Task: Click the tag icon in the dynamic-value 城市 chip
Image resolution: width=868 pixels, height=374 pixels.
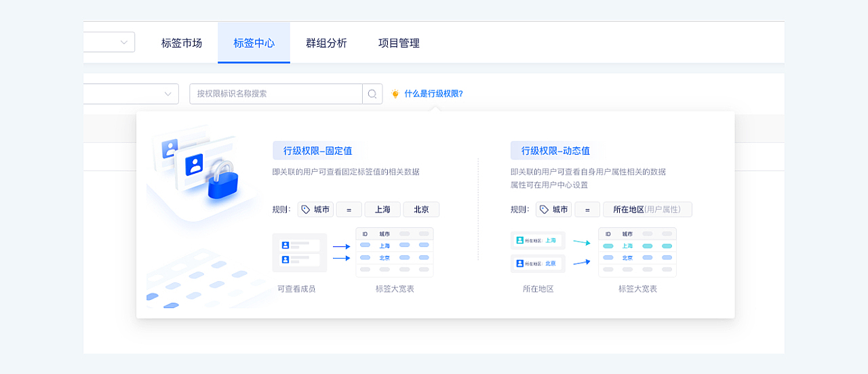Action: tap(544, 210)
